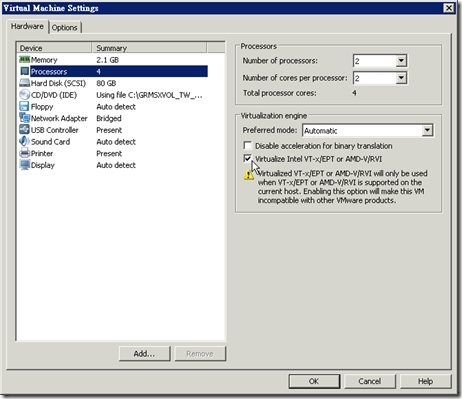
Task: Click the Device column header
Action: 54,48
